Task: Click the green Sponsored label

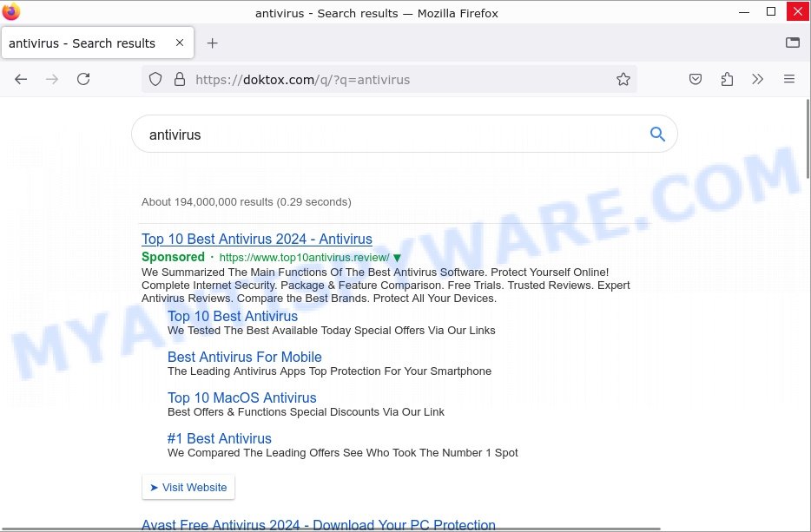Action: pyautogui.click(x=173, y=257)
